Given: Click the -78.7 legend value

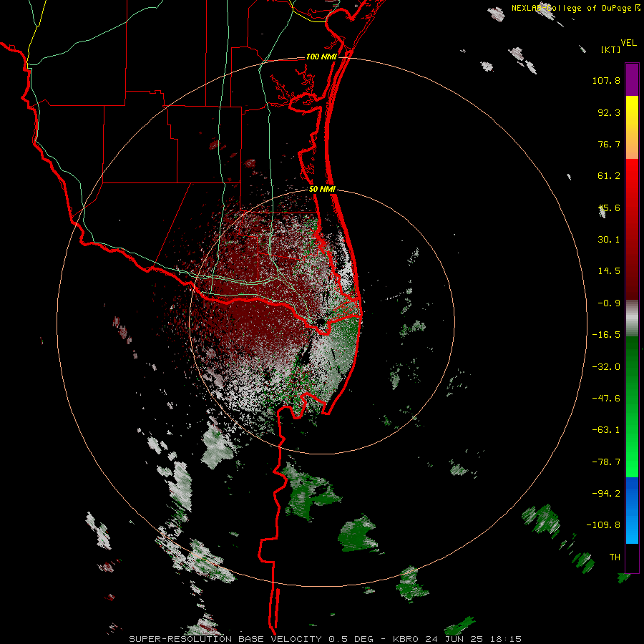Looking at the screenshot, I should pos(606,462).
